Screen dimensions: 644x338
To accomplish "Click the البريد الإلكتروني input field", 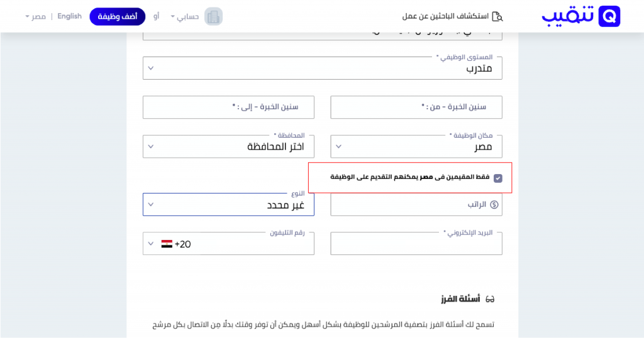I will (x=416, y=244).
